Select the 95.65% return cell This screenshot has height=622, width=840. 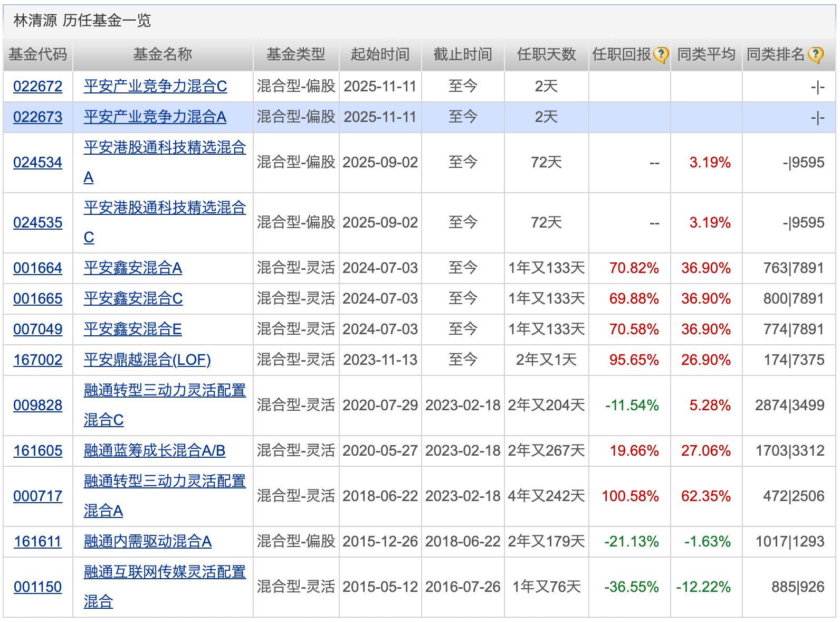(x=634, y=360)
